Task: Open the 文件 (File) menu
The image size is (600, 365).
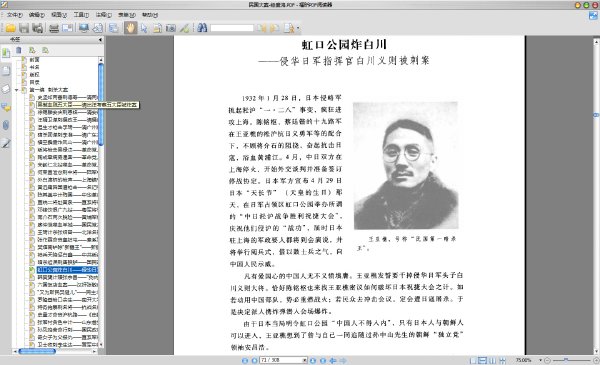Action: click(14, 15)
